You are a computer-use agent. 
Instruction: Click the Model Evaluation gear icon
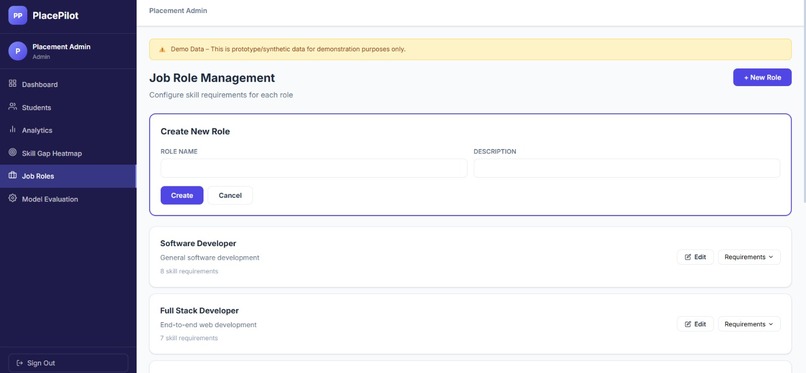pyautogui.click(x=13, y=198)
